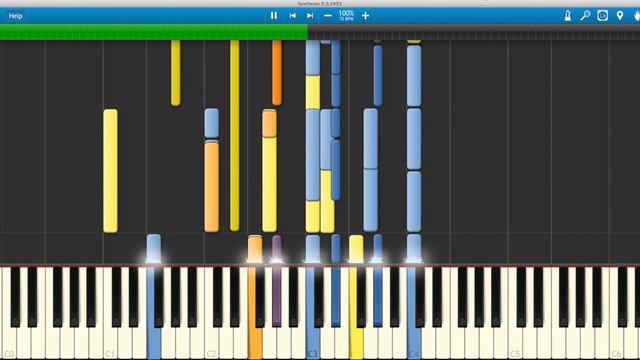Increase playback speed with the plus icon
The width and height of the screenshot is (640, 360).
[365, 16]
